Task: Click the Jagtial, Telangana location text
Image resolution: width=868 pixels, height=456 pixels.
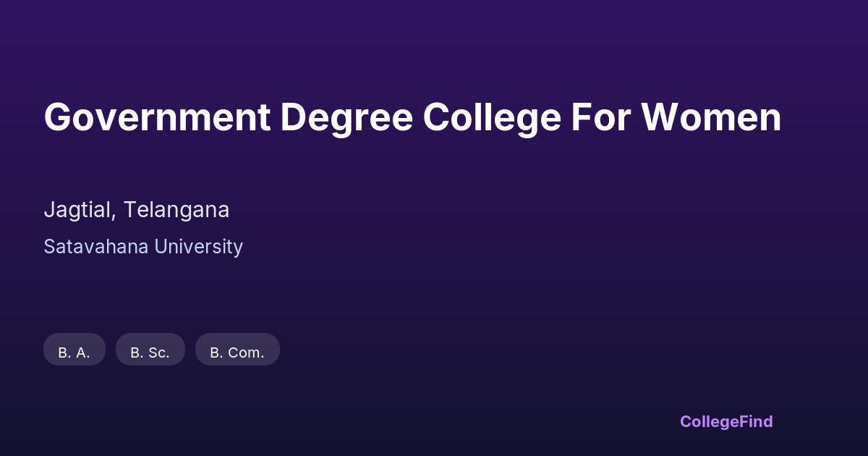Action: (x=136, y=210)
